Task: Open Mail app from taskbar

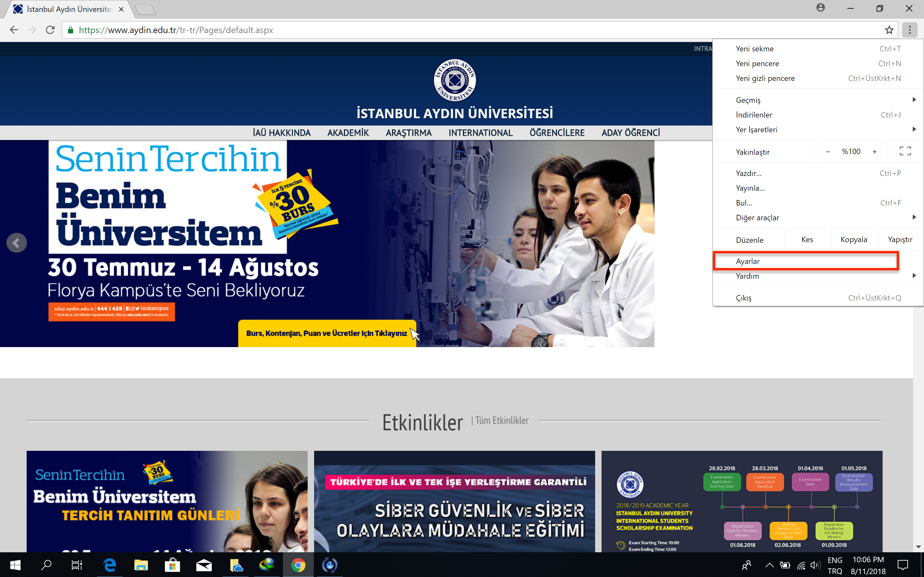Action: click(204, 565)
